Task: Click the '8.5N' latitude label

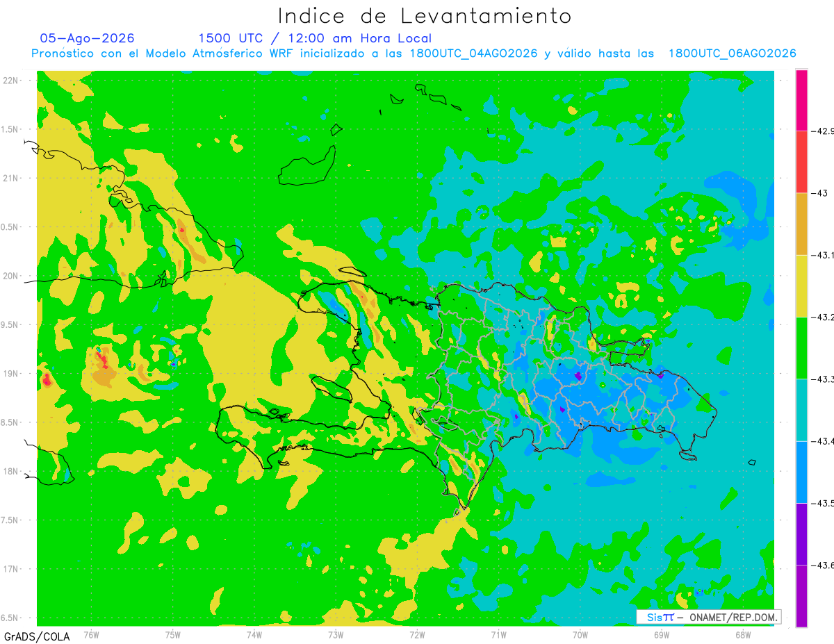Action: pyautogui.click(x=10, y=422)
